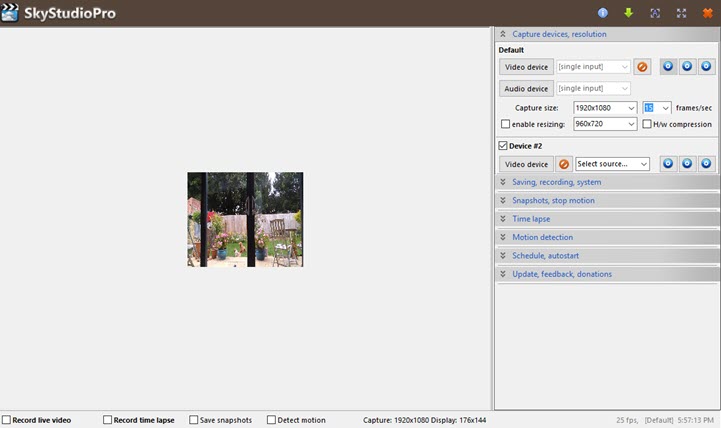
Task: Enable the resizing checkbox
Action: [505, 125]
